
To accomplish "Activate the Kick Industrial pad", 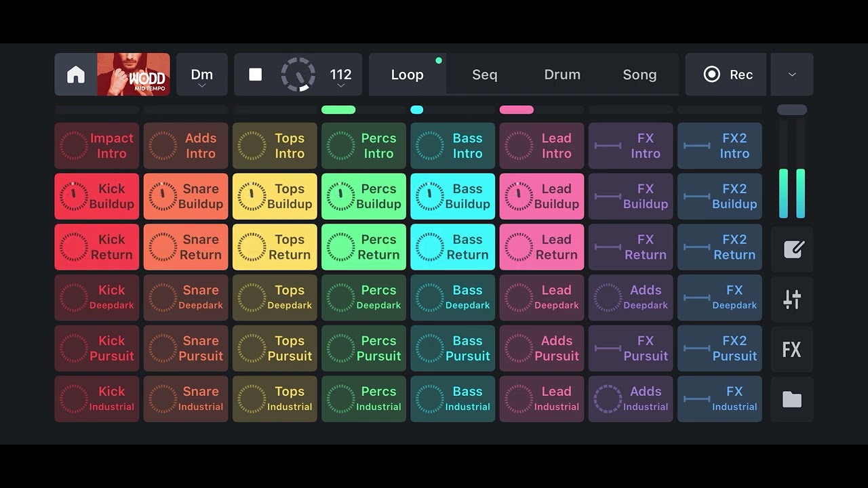I will [x=97, y=399].
